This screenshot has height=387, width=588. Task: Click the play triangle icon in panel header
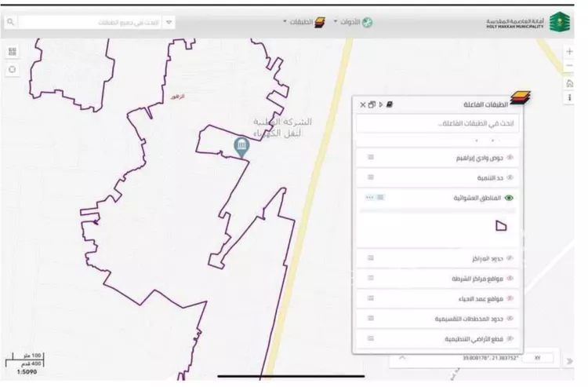(x=381, y=104)
